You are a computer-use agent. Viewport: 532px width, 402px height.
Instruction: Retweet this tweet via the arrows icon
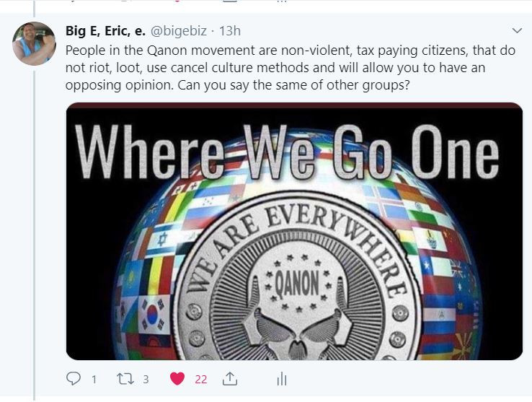(x=125, y=379)
